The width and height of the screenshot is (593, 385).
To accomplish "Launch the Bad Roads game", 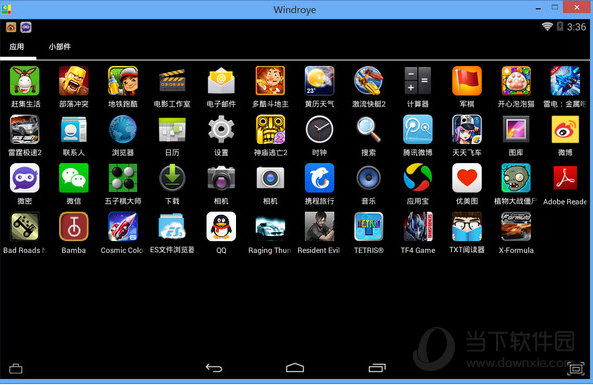I will point(25,226).
